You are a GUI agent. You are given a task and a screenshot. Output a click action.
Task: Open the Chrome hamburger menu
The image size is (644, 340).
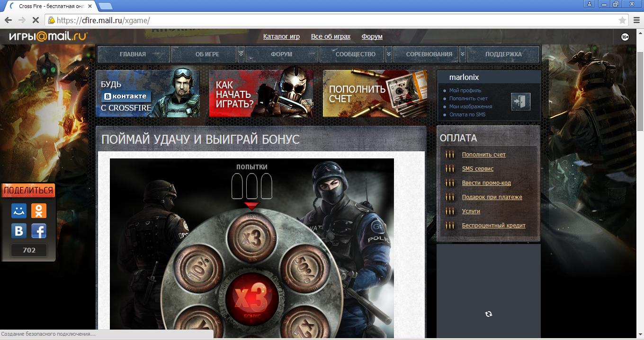[636, 20]
